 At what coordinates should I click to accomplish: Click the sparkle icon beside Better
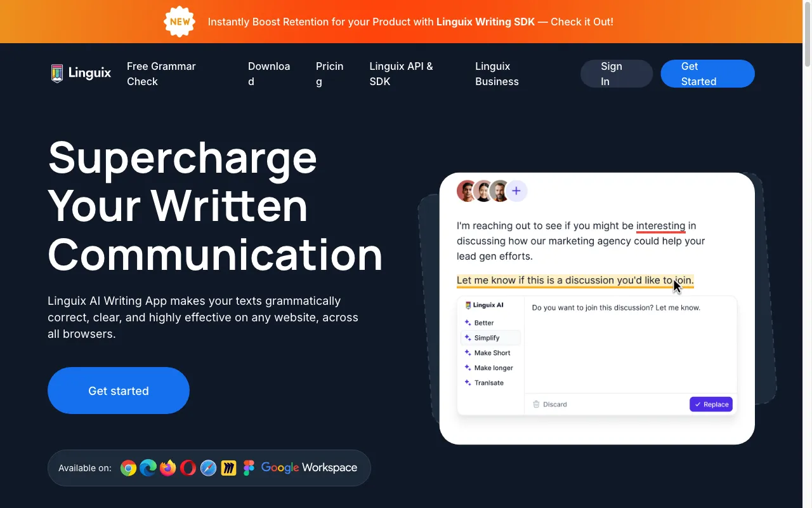(x=468, y=323)
